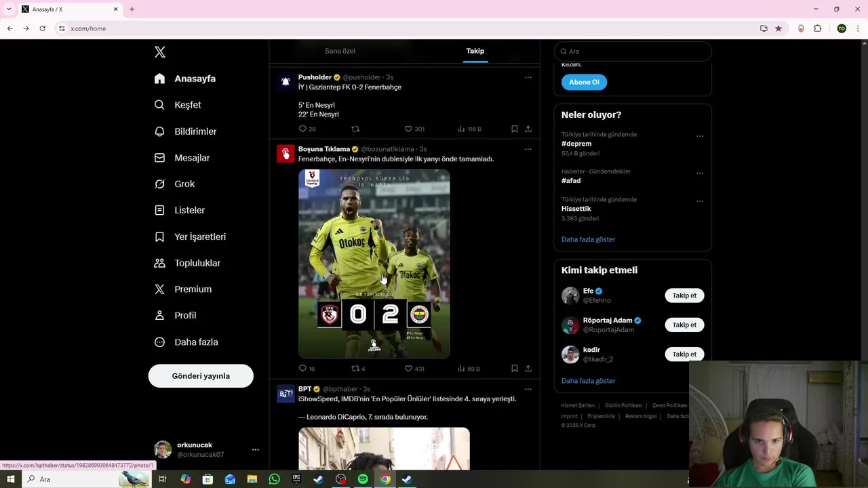Viewport: 868px width, 488px height.
Task: Open Premium in the sidebar
Action: click(183, 289)
